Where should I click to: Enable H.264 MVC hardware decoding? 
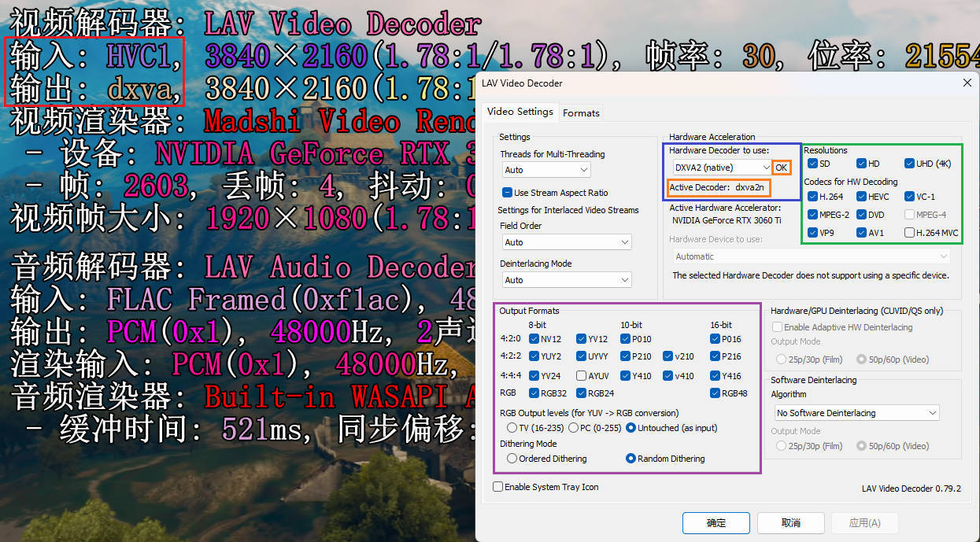point(909,233)
